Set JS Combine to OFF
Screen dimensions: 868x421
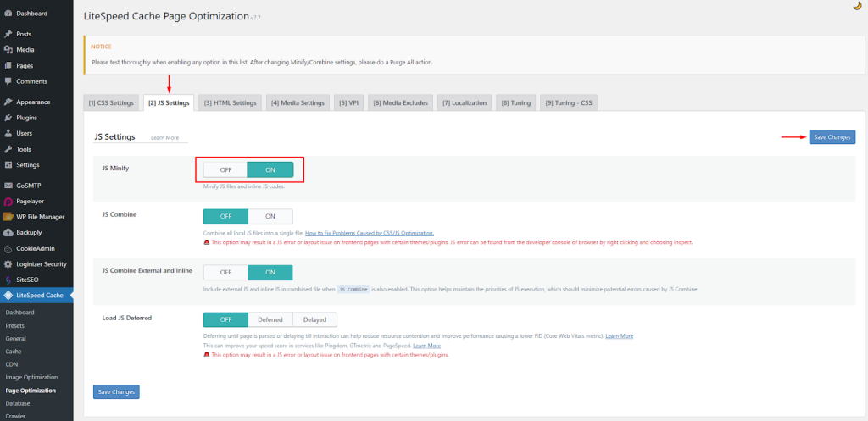pyautogui.click(x=225, y=216)
